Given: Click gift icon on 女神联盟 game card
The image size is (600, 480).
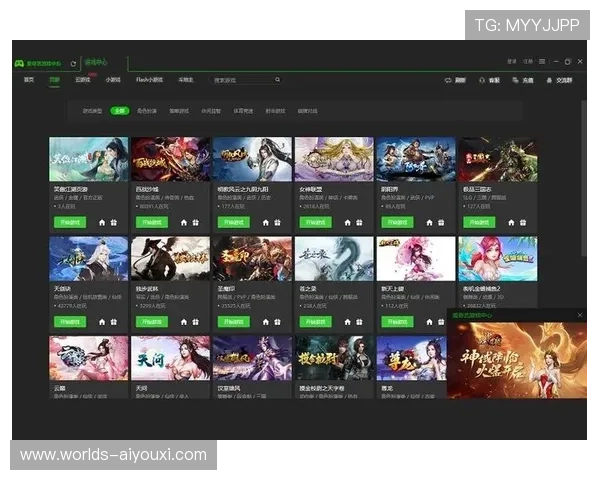Looking at the screenshot, I should tap(358, 223).
